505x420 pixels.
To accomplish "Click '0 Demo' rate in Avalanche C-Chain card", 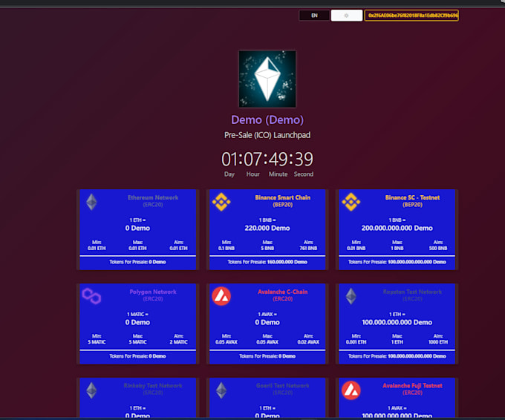I will coord(267,322).
